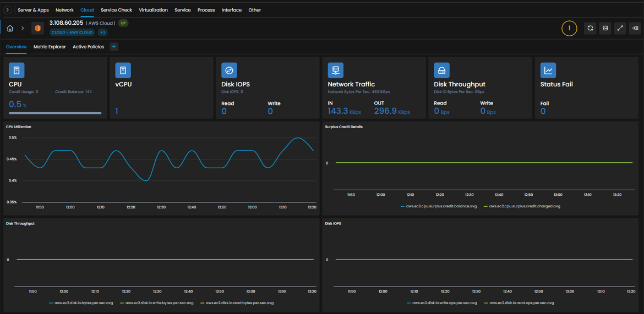Click the CLOUD > AWS CLOUD tag
This screenshot has width=644, height=314.
pyautogui.click(x=72, y=32)
